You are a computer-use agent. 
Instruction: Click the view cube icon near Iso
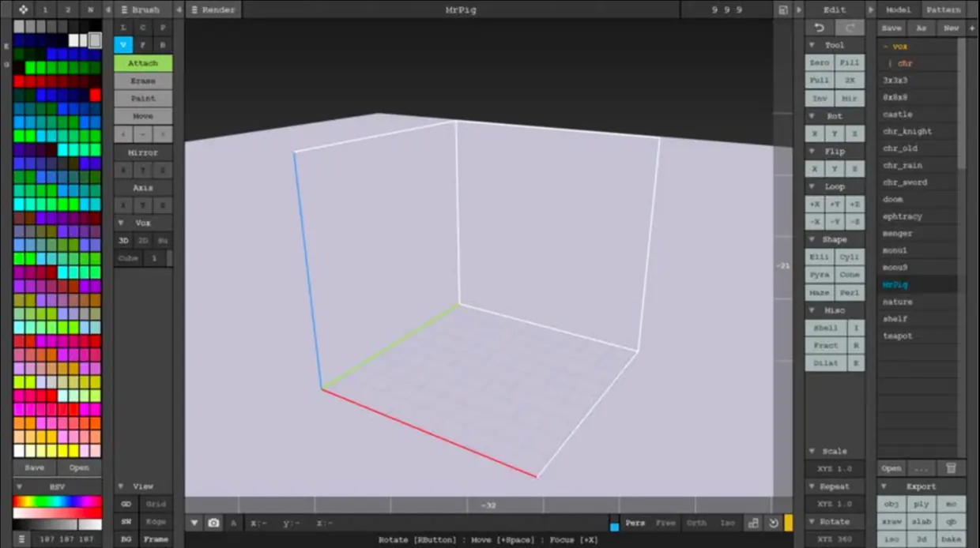pos(753,523)
